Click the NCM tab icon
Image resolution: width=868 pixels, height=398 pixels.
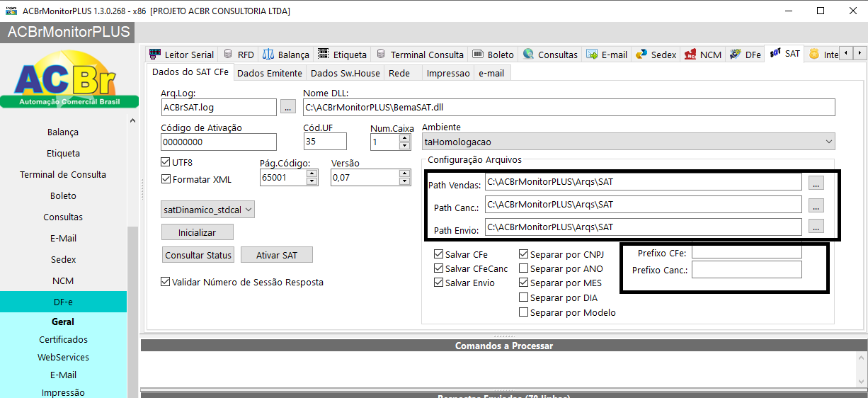690,54
